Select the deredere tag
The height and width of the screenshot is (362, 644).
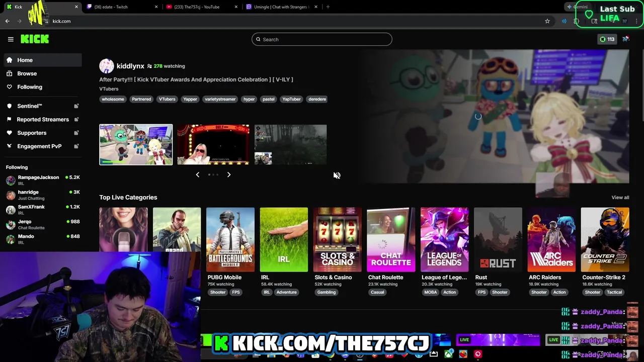pyautogui.click(x=317, y=99)
